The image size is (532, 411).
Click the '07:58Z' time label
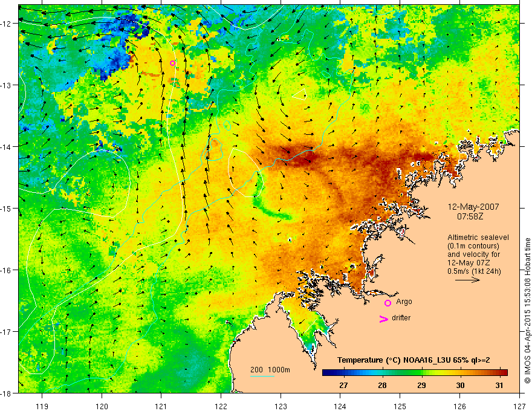[x=470, y=216]
